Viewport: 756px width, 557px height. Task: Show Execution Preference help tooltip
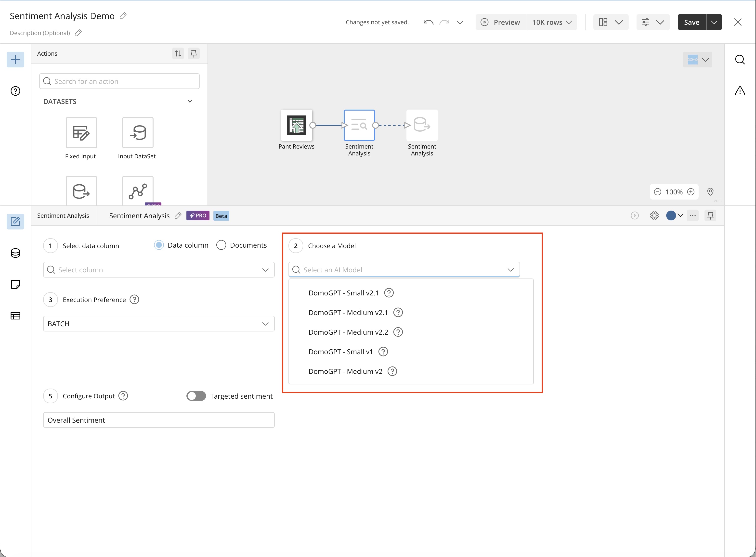[134, 299]
